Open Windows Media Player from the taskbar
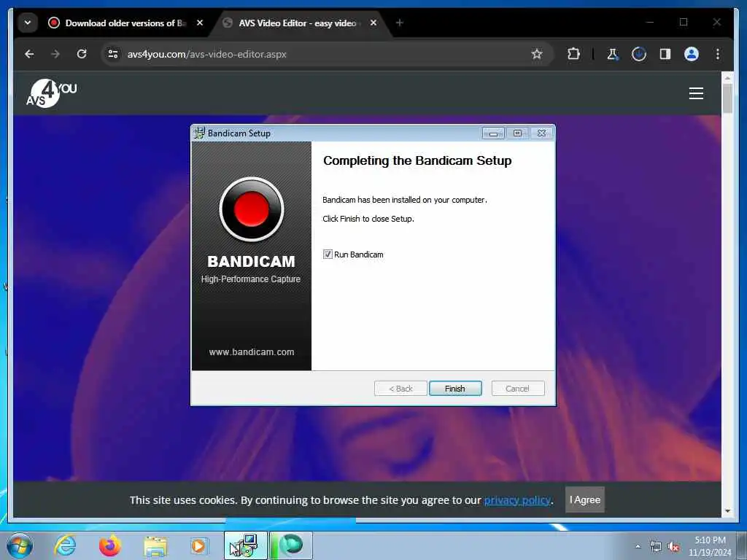This screenshot has width=747, height=560. coord(198,545)
